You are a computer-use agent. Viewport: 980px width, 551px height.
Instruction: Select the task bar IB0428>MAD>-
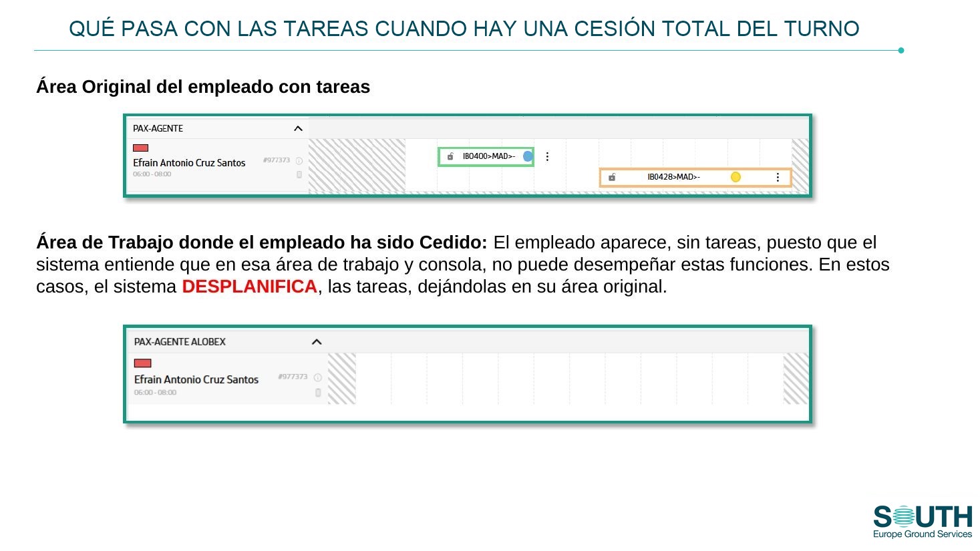695,177
